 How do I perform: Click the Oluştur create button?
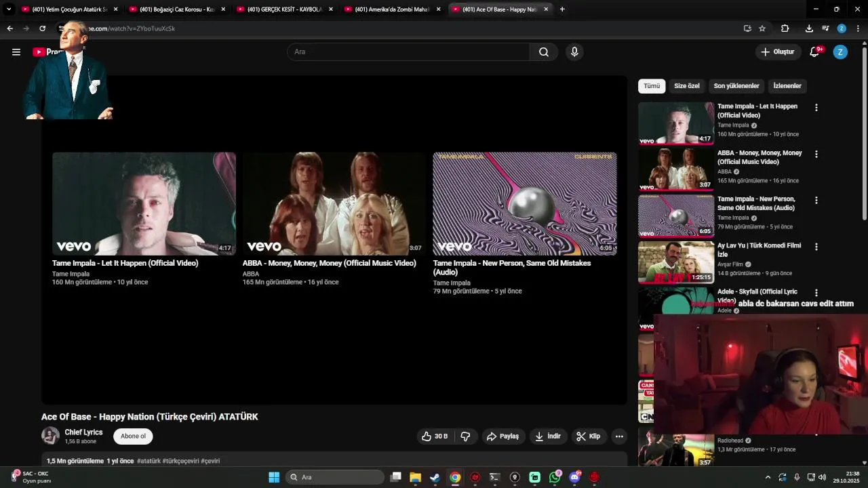777,52
